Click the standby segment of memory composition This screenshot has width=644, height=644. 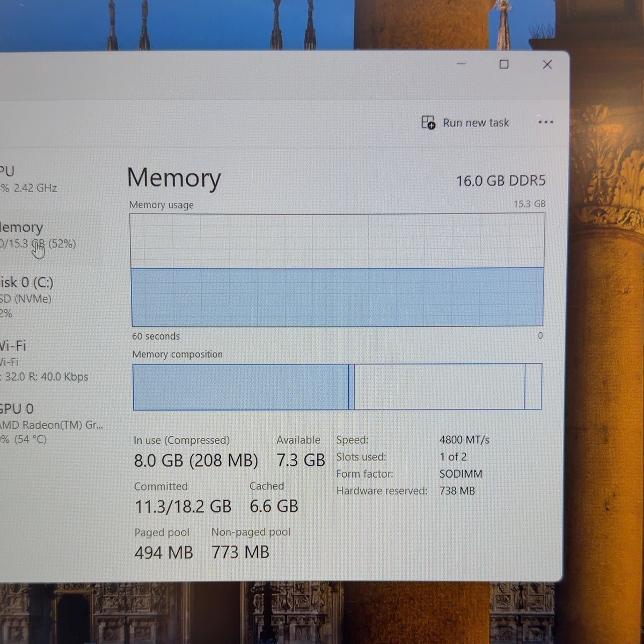(440, 387)
